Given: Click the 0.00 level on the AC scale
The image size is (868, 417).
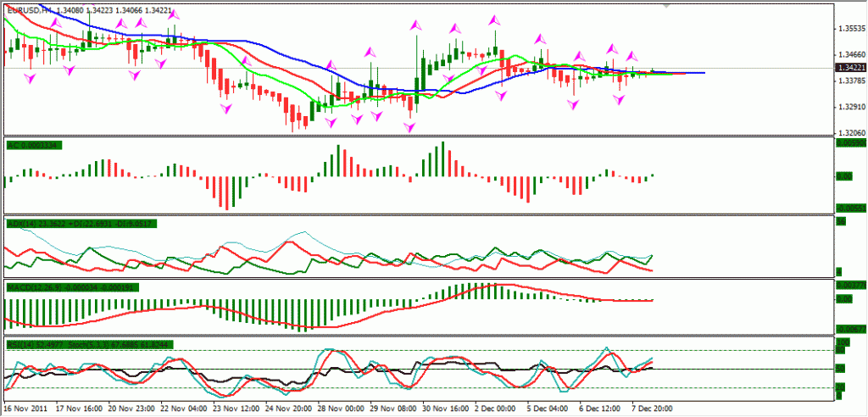Looking at the screenshot, I should pyautogui.click(x=844, y=176).
